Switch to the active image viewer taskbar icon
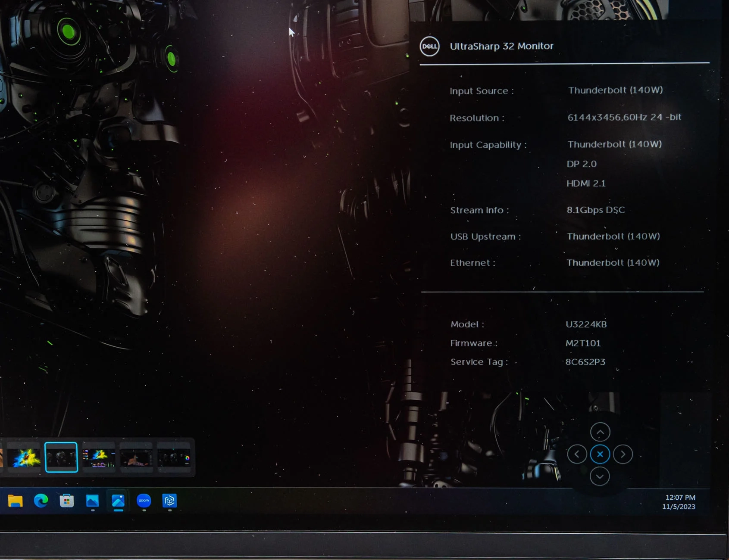The height and width of the screenshot is (560, 729). [x=118, y=501]
